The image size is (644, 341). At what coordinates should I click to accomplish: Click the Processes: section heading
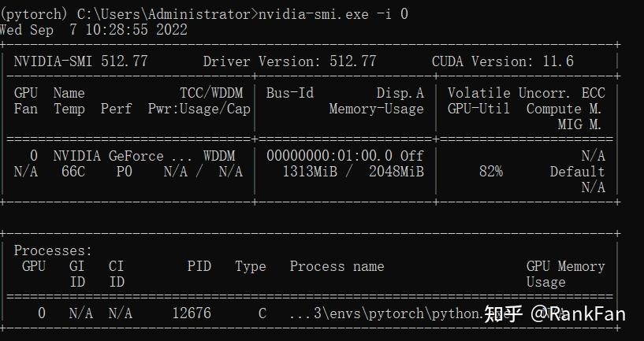(53, 250)
